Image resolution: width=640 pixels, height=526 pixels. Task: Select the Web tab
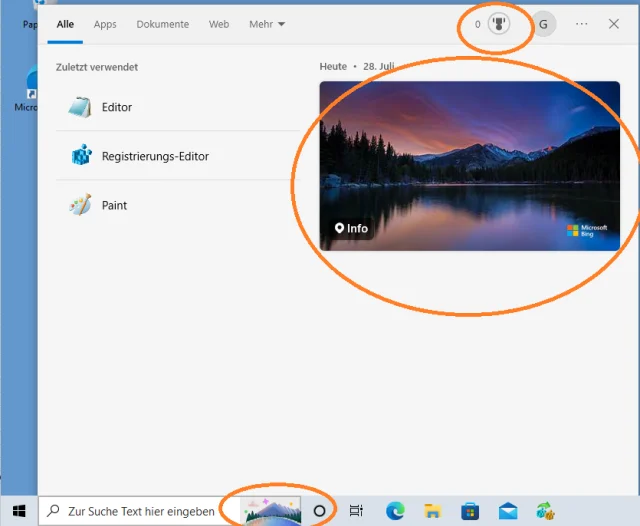(x=219, y=24)
